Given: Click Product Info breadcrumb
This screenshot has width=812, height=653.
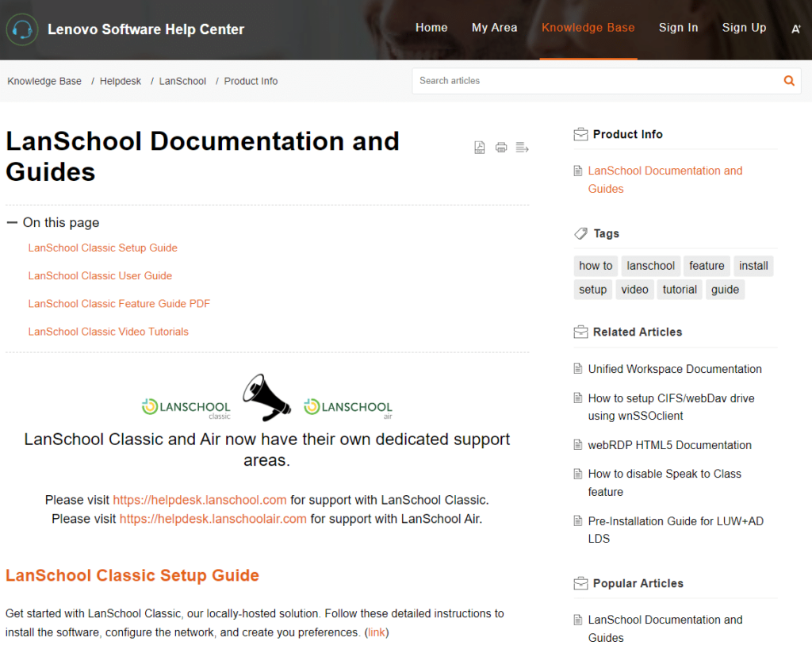Looking at the screenshot, I should [x=251, y=82].
